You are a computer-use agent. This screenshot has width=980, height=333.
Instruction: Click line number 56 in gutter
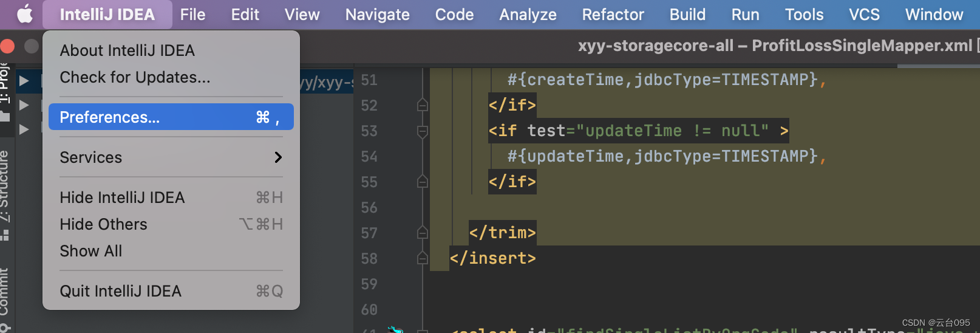coord(369,208)
